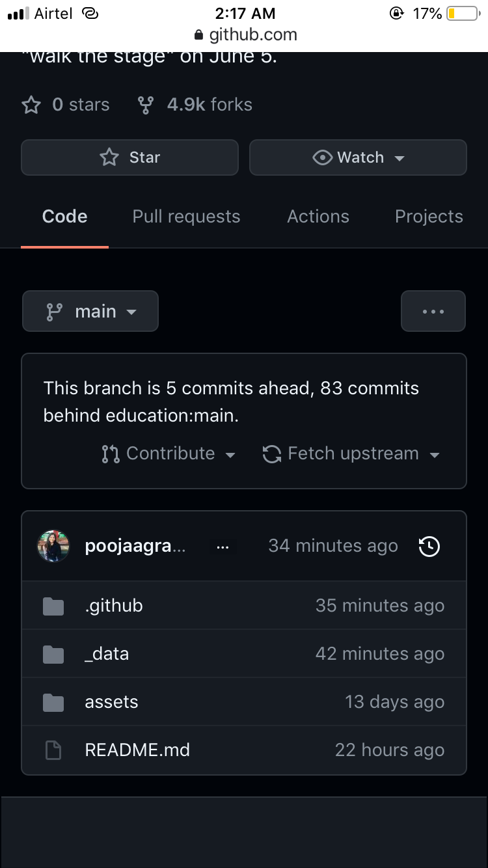Open the commit history clock icon
The image size is (488, 868).
pos(429,547)
